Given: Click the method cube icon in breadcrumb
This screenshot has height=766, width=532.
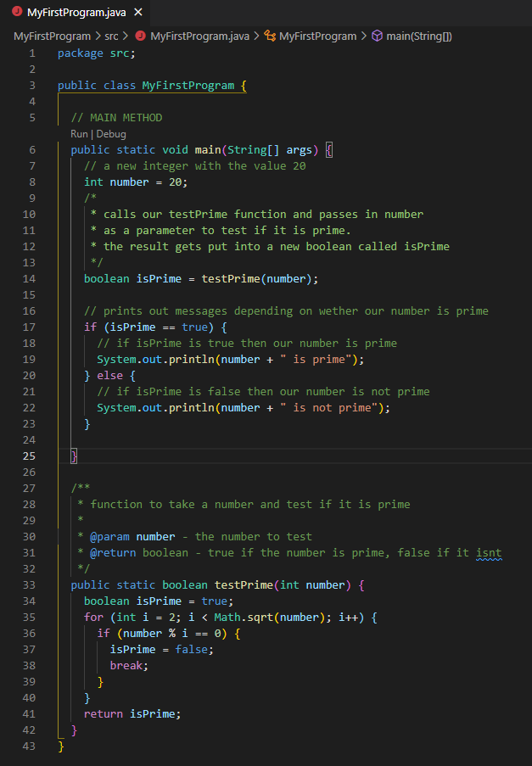Looking at the screenshot, I should click(377, 36).
